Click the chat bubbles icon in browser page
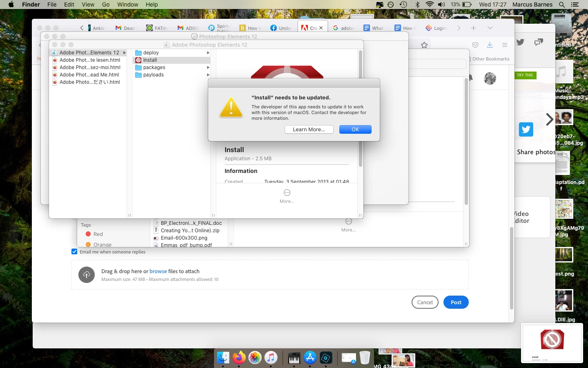Screen dimensions: 588x368 click(539, 42)
